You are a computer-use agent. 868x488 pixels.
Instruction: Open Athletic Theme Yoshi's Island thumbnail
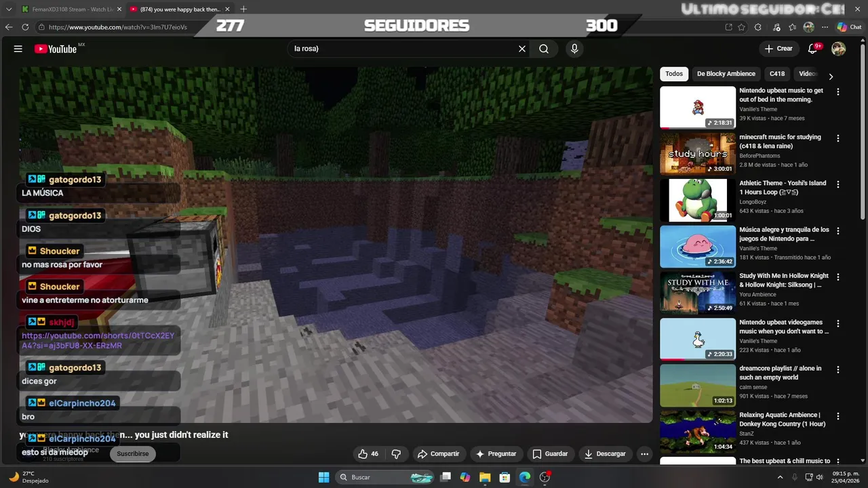698,200
